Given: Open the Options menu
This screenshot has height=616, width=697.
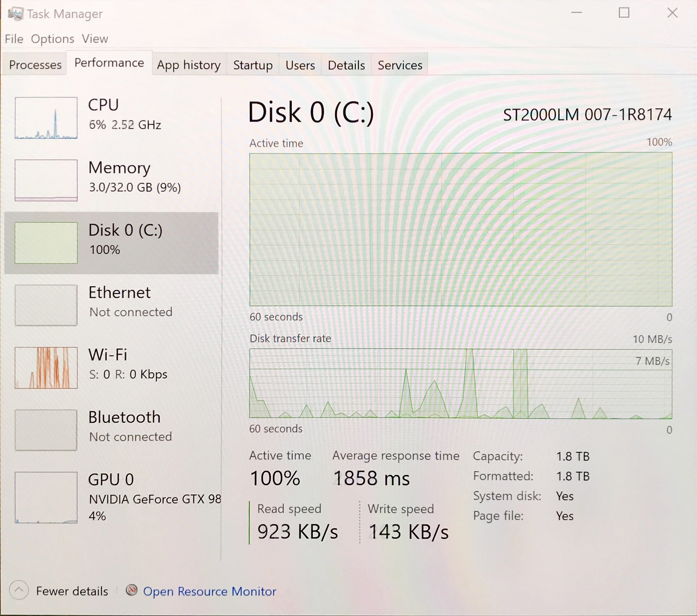Looking at the screenshot, I should [52, 39].
